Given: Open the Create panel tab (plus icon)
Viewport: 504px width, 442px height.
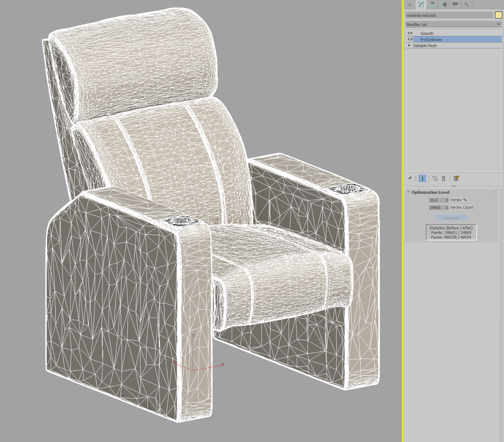Looking at the screenshot, I should tap(410, 5).
